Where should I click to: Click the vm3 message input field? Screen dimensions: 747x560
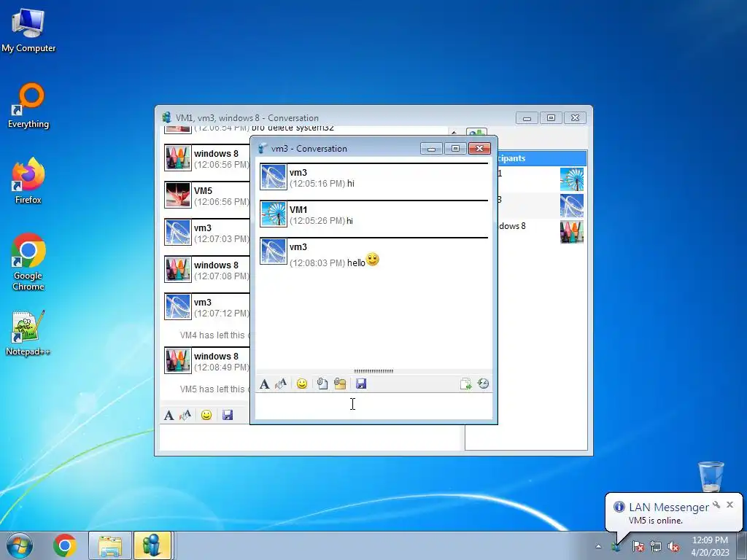coord(374,406)
